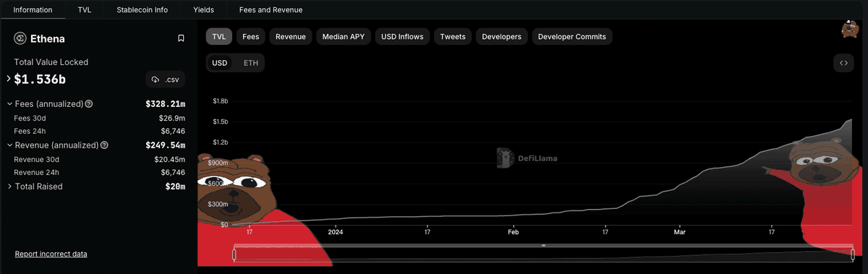Toggle TVL chart metric
Image resolution: width=868 pixels, height=274 pixels.
click(219, 36)
